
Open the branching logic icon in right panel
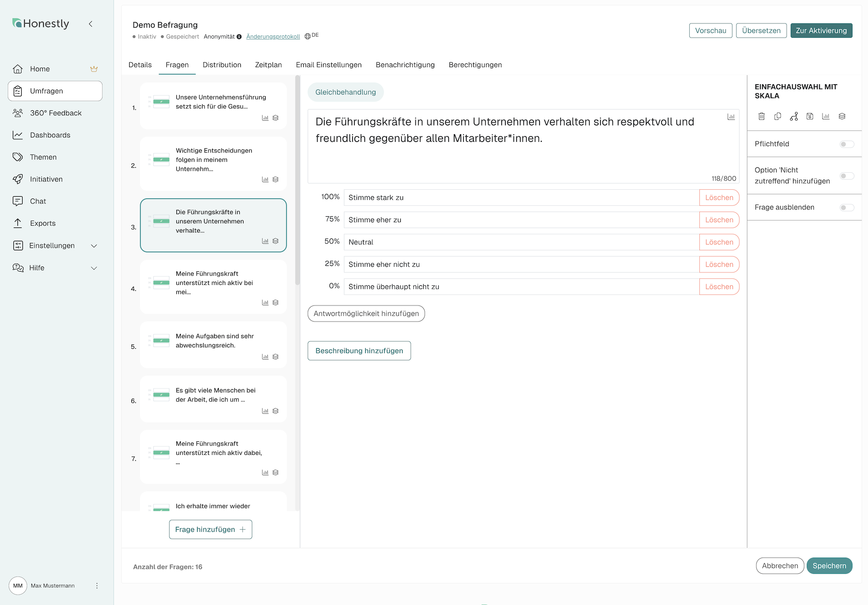pyautogui.click(x=794, y=116)
